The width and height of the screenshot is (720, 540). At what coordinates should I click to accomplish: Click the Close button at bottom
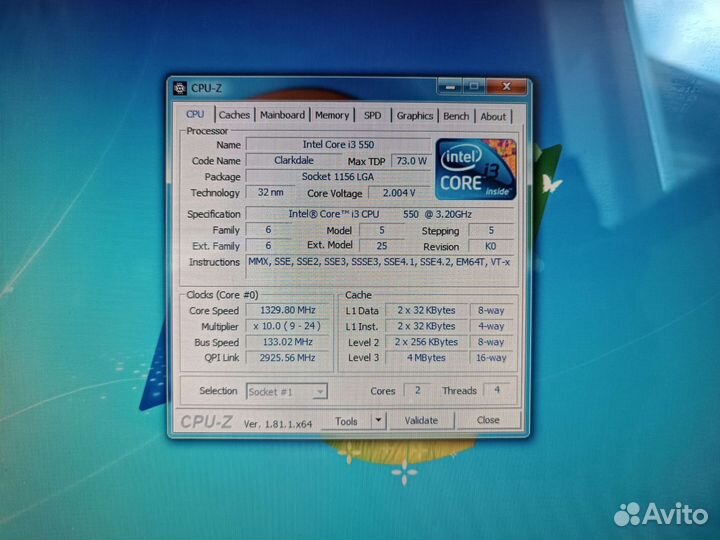coord(488,420)
